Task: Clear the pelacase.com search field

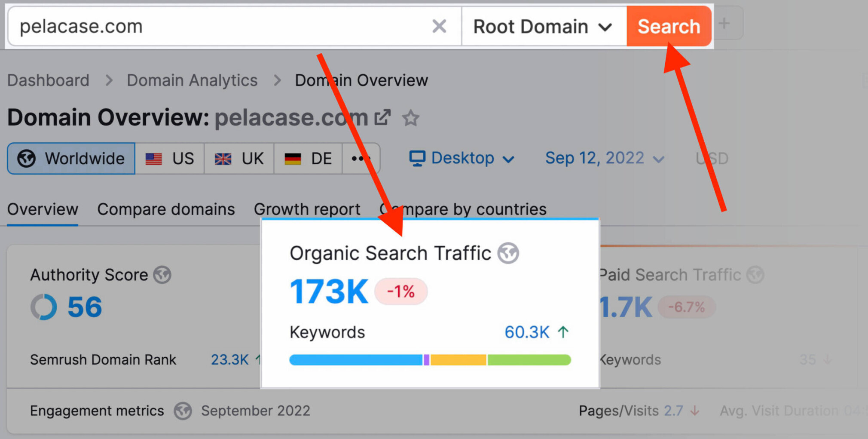Action: (x=439, y=26)
